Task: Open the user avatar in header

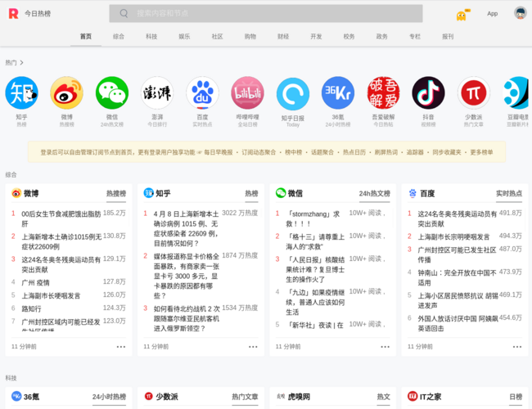Action: pyautogui.click(x=520, y=13)
